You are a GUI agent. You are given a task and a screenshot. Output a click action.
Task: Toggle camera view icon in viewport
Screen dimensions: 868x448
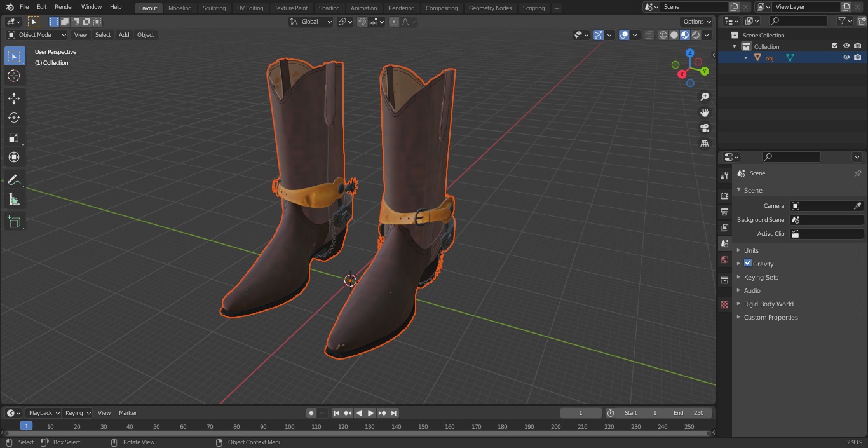tap(704, 128)
